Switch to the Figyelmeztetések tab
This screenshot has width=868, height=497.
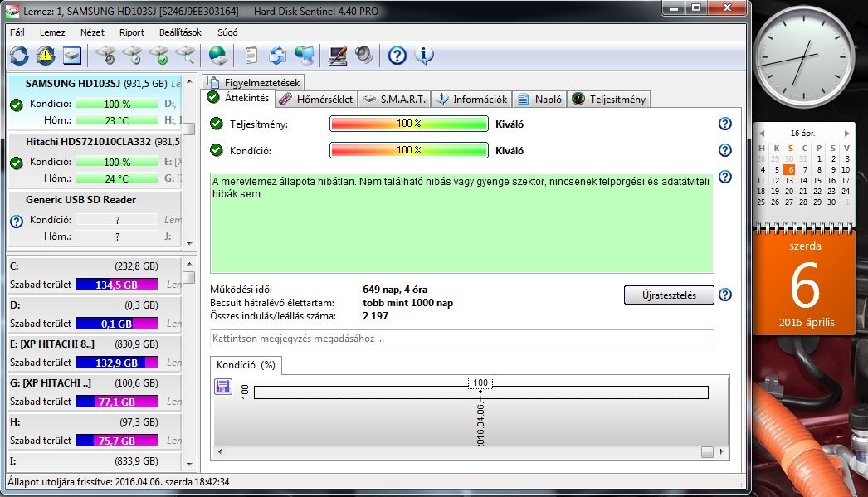tap(254, 82)
